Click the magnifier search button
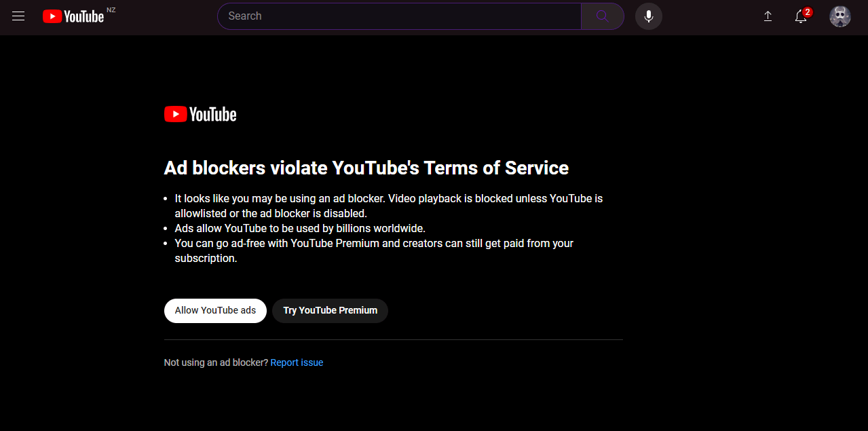Screen dimensions: 868x431 click(603, 16)
